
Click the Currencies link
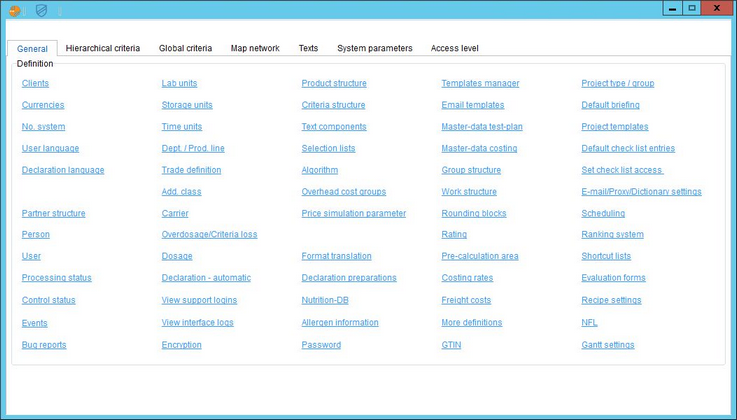(43, 105)
